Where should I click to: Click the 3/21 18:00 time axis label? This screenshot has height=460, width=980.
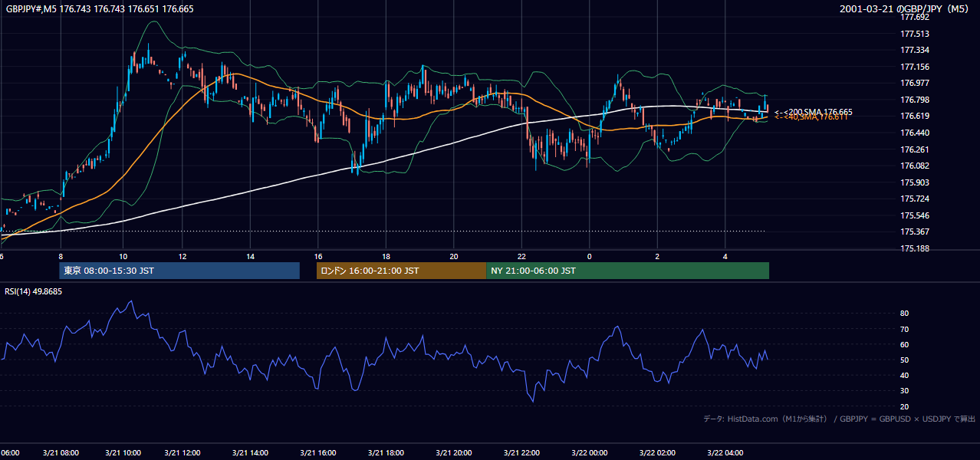386,453
